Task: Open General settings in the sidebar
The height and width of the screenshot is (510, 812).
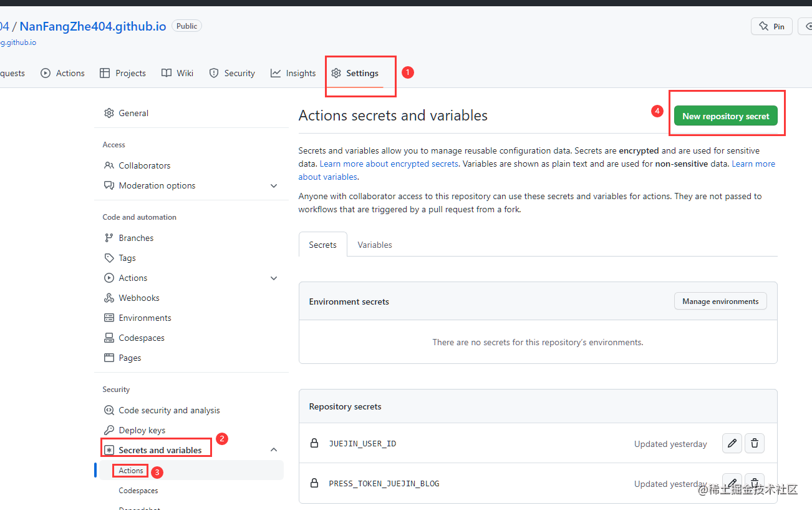Action: pyautogui.click(x=191, y=113)
